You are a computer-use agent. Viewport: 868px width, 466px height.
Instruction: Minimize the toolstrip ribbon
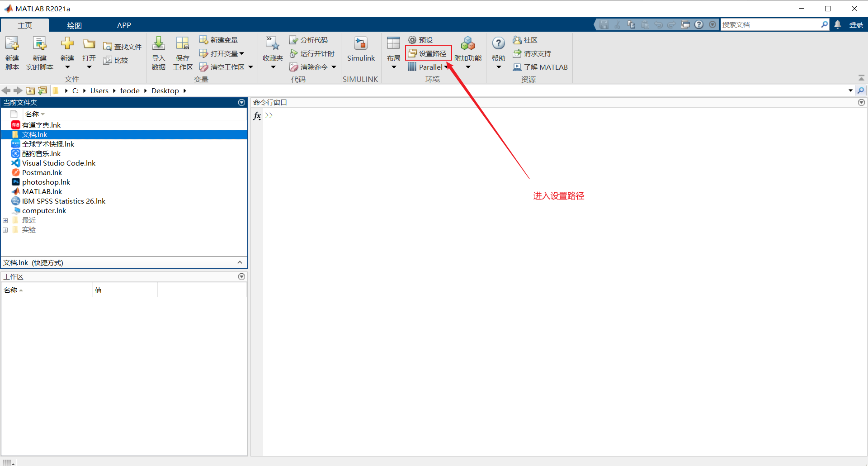[x=861, y=78]
